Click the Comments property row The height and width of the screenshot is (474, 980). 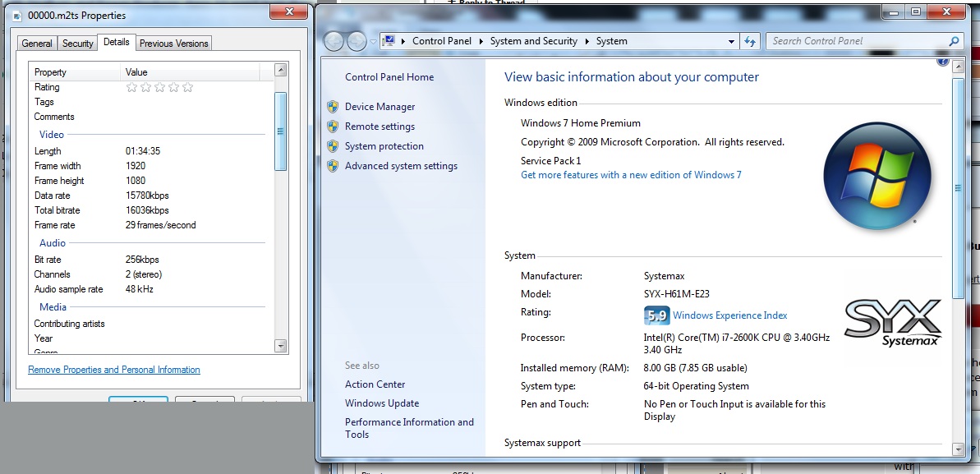151,117
